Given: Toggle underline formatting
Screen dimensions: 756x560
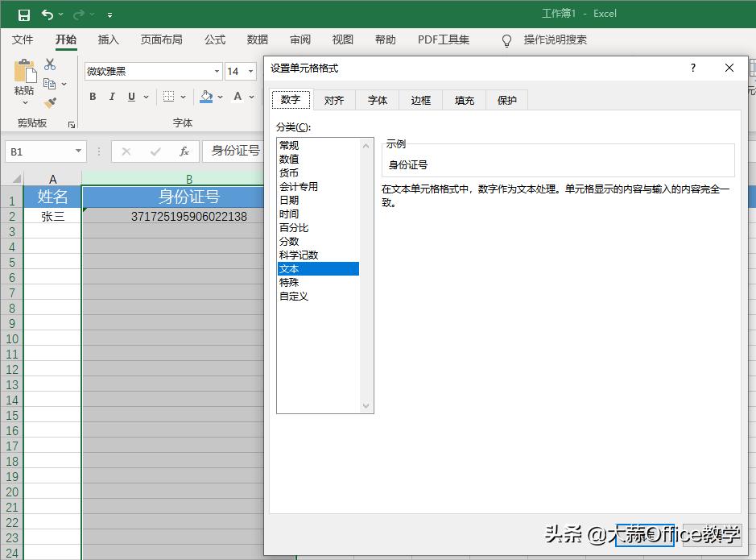Looking at the screenshot, I should click(130, 96).
